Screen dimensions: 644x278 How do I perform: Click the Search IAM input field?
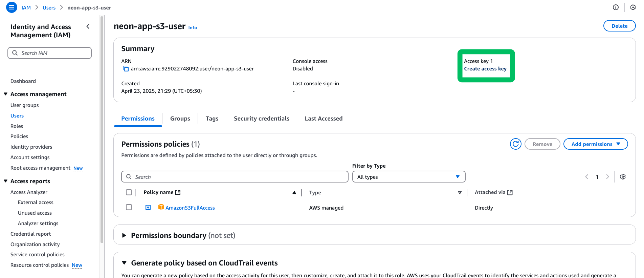(50, 53)
